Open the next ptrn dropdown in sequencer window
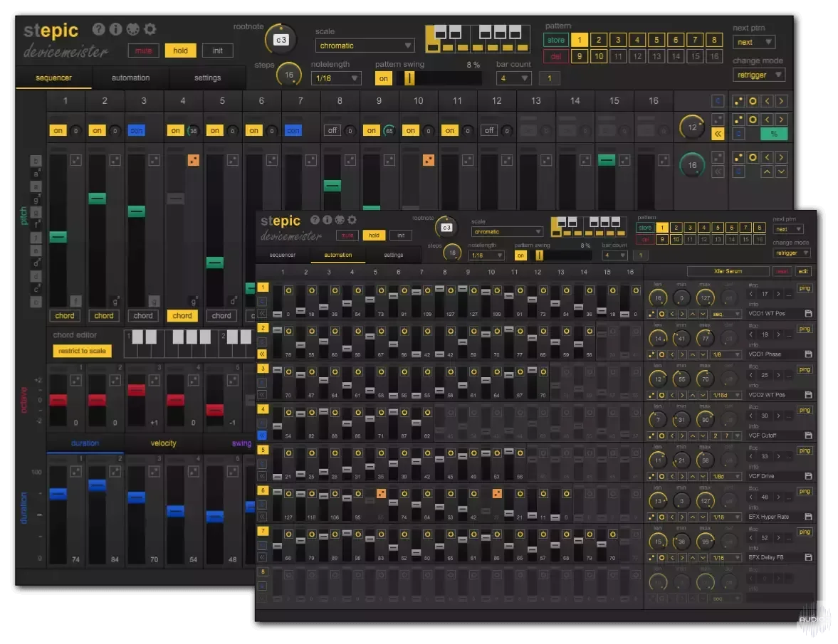The image size is (838, 644). click(x=754, y=42)
